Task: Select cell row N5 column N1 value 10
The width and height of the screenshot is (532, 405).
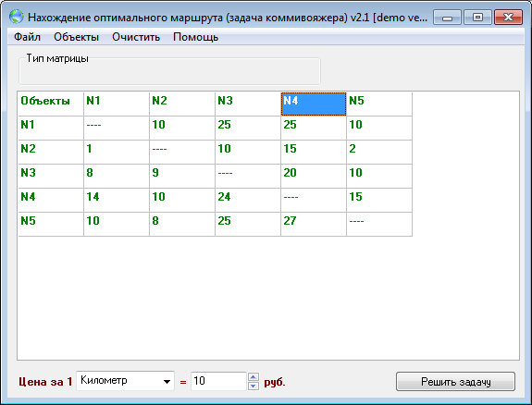Action: pos(117,224)
